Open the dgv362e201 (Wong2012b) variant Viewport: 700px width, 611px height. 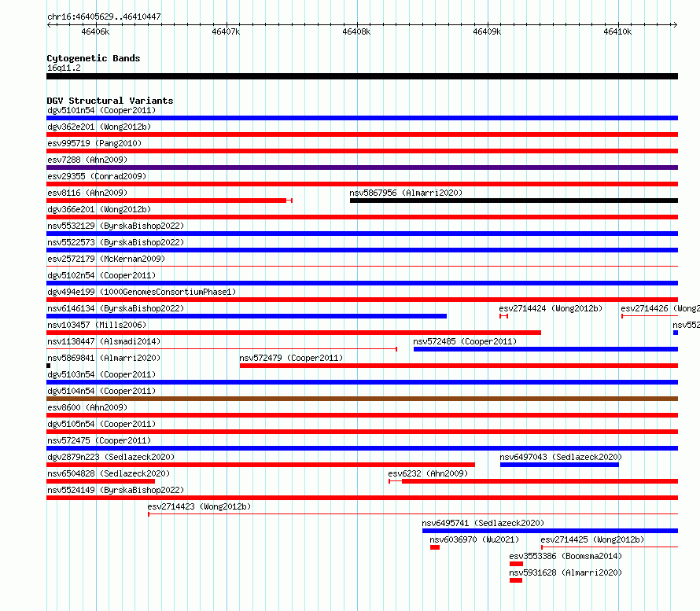click(x=99, y=127)
